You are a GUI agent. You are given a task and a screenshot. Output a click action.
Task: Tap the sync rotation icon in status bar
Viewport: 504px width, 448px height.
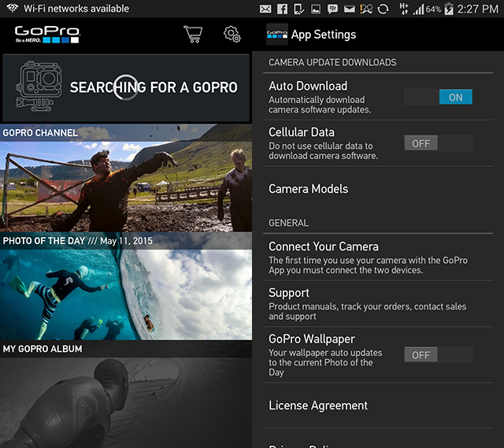(x=383, y=9)
